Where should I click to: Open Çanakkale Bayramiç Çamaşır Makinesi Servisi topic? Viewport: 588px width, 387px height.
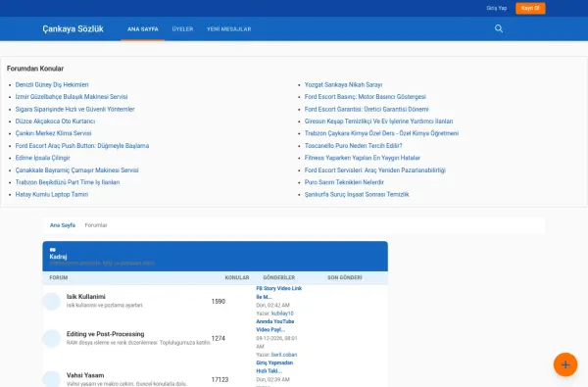[76, 170]
